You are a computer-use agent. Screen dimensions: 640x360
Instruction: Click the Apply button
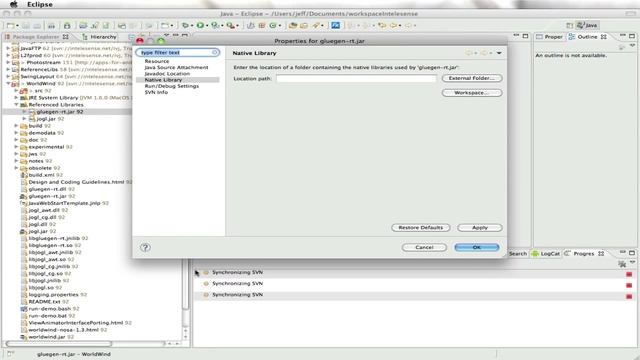[x=480, y=228]
